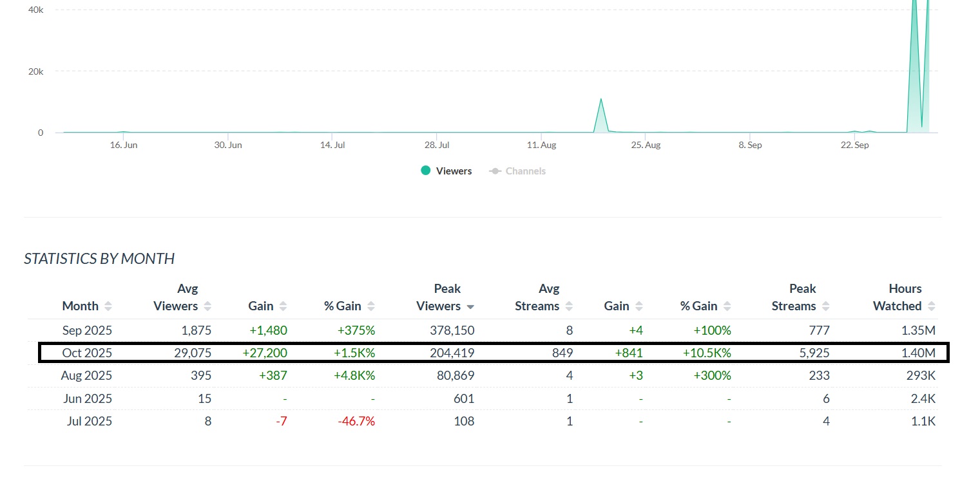Sort by Avg Streams arrows icon

570,306
